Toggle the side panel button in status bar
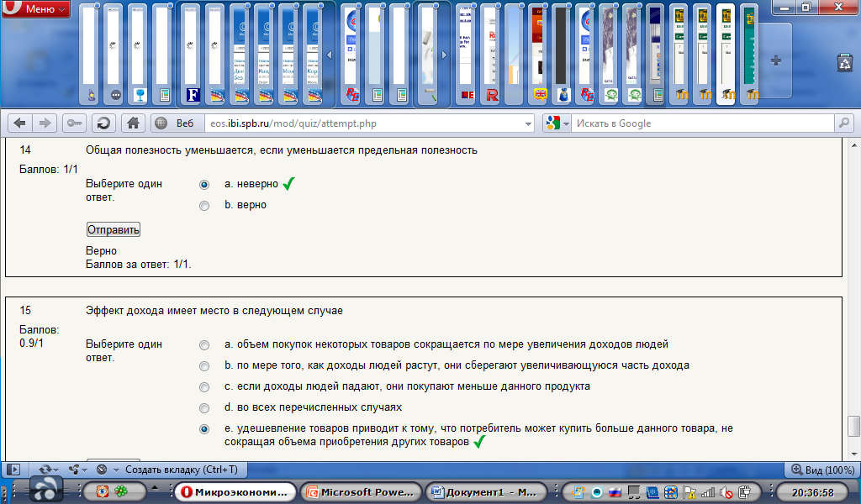The image size is (861, 504). (x=13, y=470)
